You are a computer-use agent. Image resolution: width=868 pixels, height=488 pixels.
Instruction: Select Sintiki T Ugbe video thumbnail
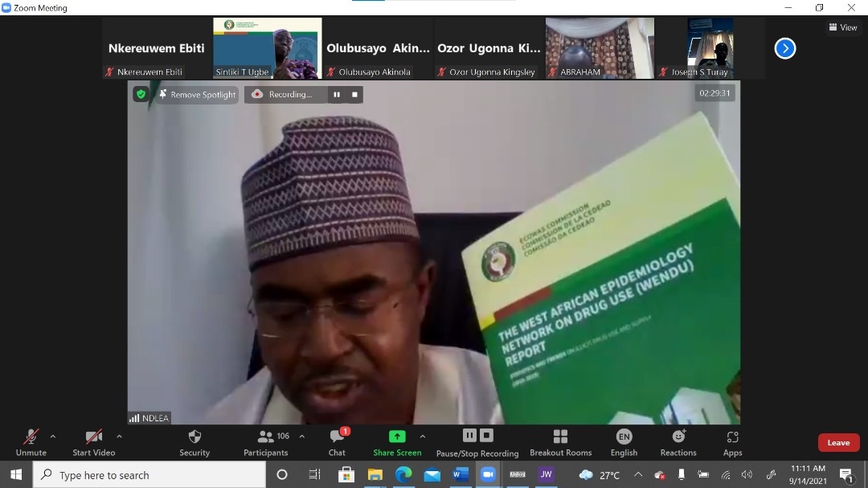click(268, 48)
